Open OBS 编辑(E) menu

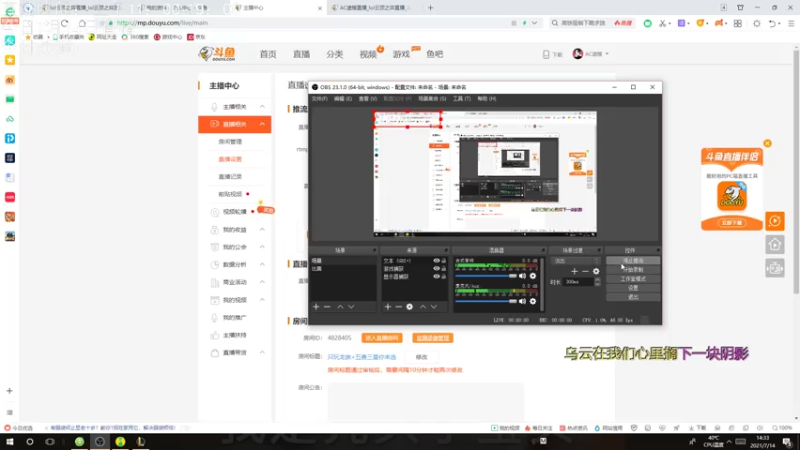click(343, 98)
